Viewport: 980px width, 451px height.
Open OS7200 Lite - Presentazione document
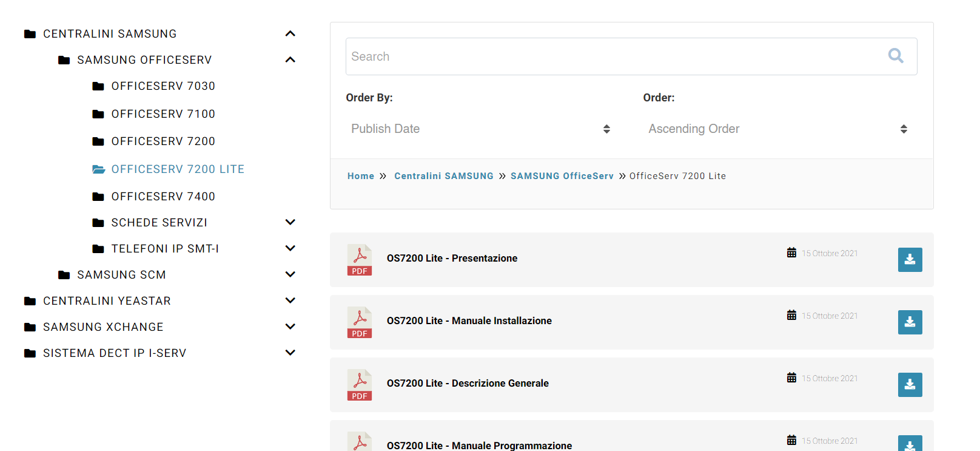(452, 259)
